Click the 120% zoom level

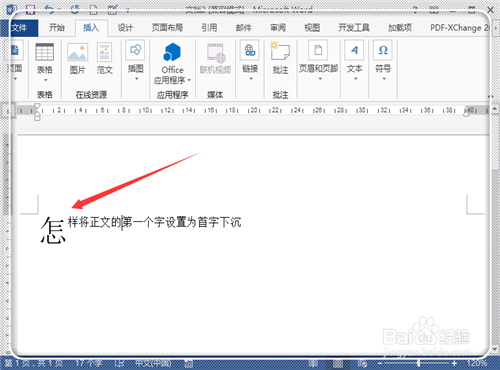(x=477, y=363)
